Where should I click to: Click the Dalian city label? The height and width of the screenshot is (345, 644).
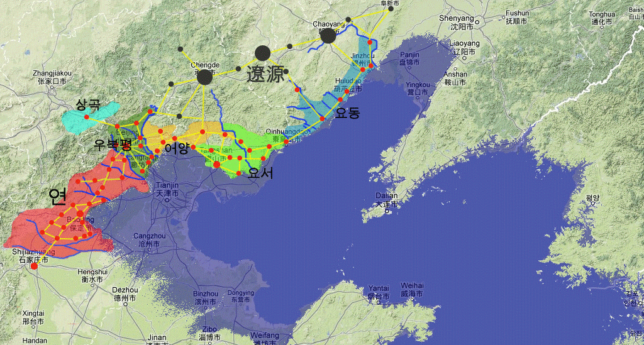(x=387, y=200)
